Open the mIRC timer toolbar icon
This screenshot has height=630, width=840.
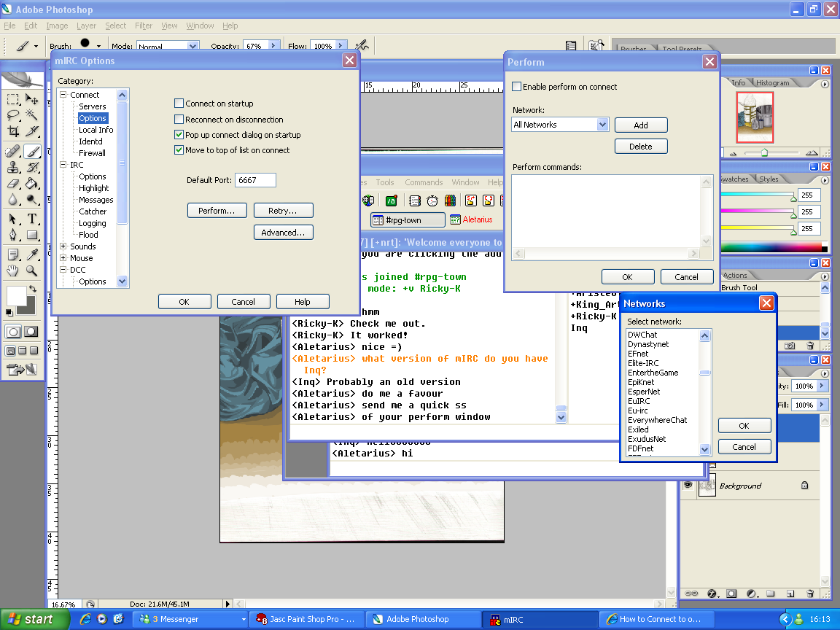(x=432, y=201)
